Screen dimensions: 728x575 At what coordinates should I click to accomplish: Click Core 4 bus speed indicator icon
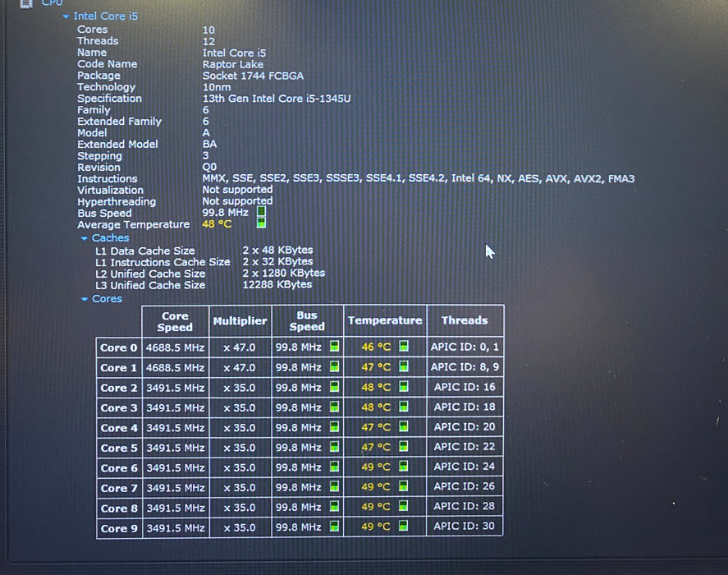click(x=334, y=426)
